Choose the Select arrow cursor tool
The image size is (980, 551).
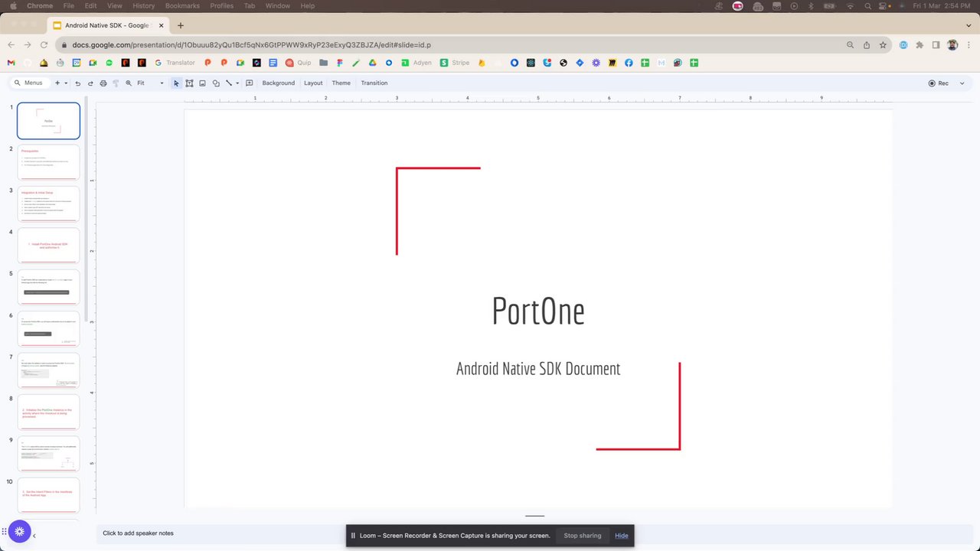pos(176,83)
